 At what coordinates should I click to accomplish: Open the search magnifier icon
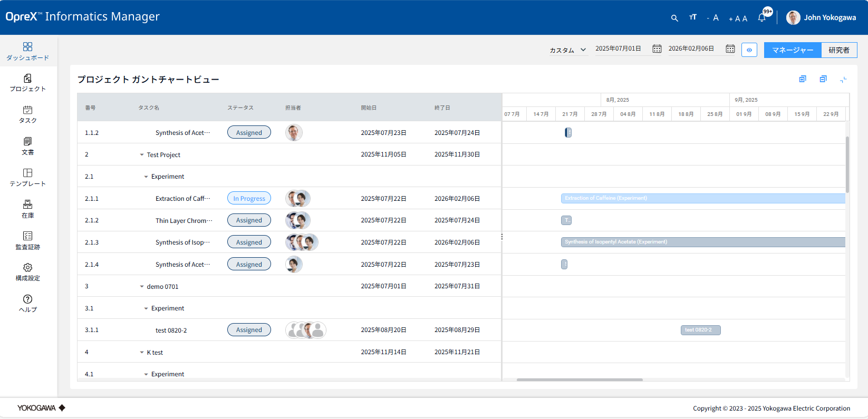(x=674, y=18)
